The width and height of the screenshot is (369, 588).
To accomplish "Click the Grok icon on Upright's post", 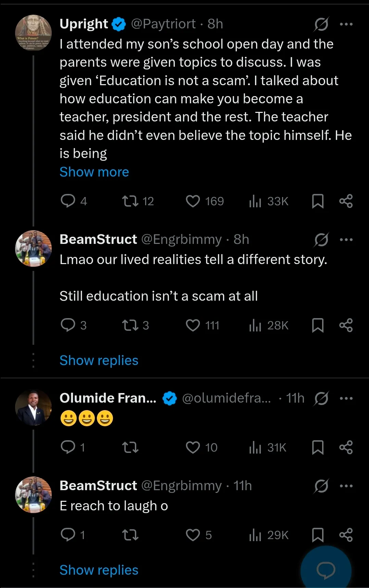I will click(x=321, y=24).
